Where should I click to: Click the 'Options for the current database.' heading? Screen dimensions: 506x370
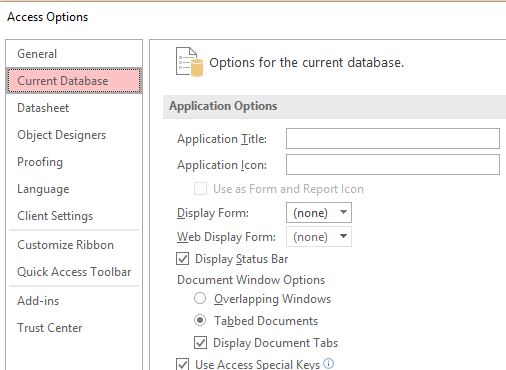click(306, 62)
